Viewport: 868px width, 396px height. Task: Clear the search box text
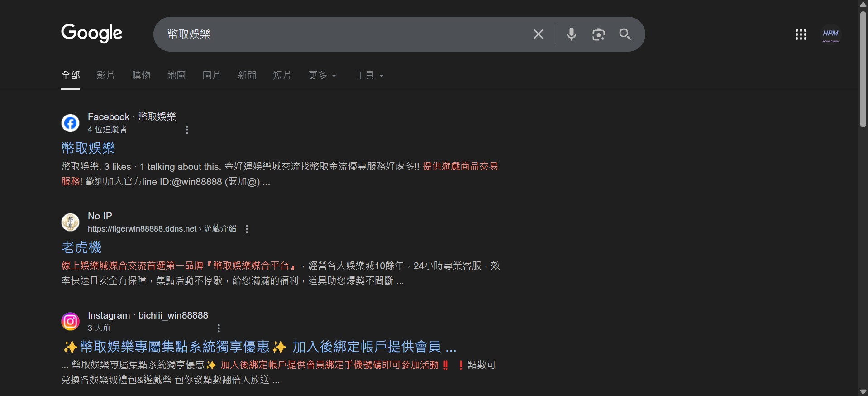(538, 34)
